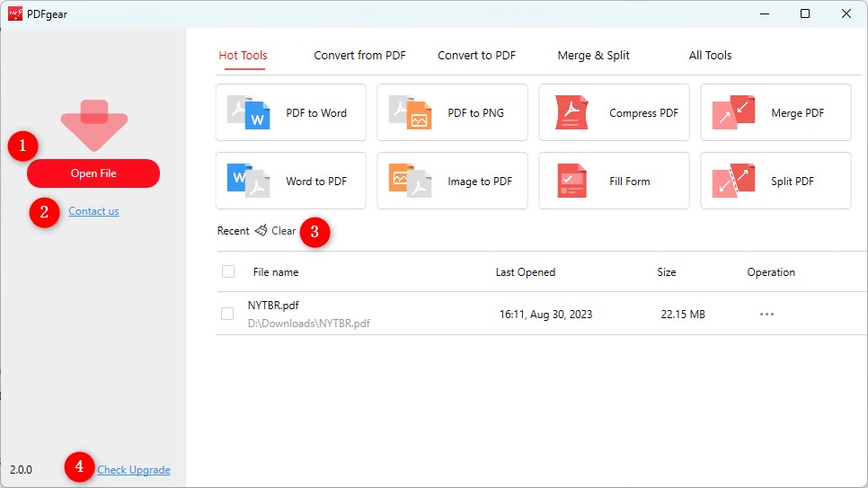Screen dimensions: 868x488
Task: Start the Word to PDF converter
Action: click(x=290, y=181)
